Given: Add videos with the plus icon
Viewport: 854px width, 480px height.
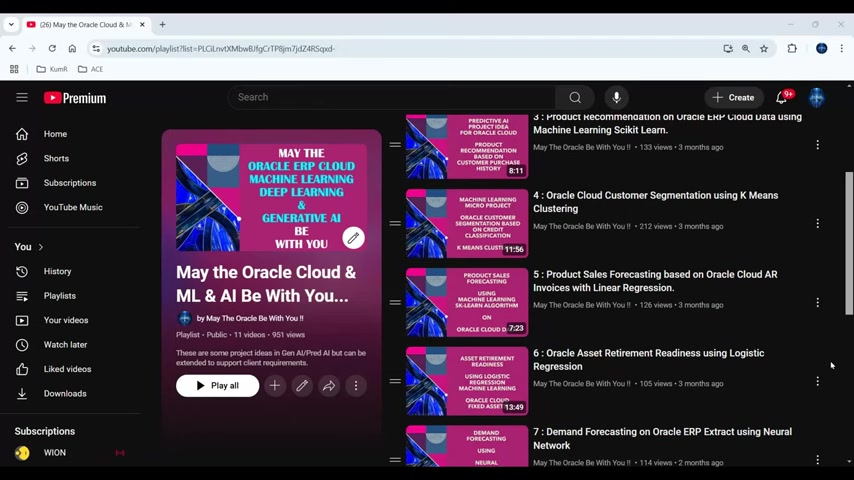Looking at the screenshot, I should [274, 386].
